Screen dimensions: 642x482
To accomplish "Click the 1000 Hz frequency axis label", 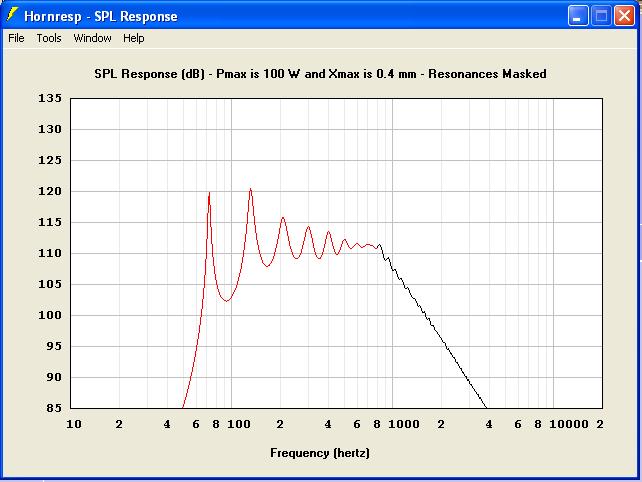I will (x=404, y=424).
